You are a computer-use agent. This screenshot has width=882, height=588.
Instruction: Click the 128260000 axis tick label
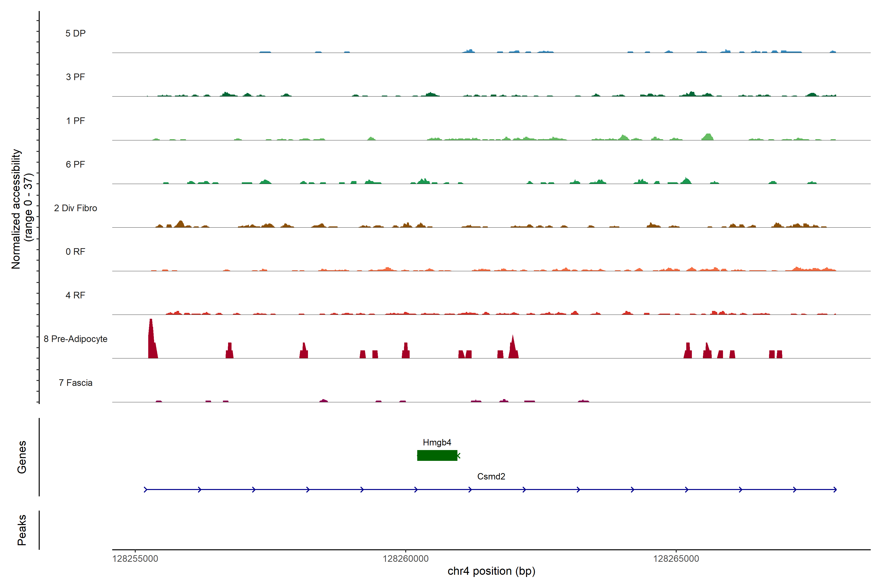[x=405, y=559]
